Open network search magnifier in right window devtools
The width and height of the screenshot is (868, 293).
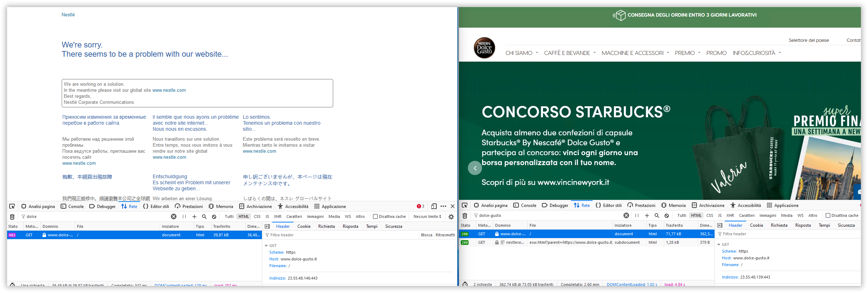coord(657,215)
